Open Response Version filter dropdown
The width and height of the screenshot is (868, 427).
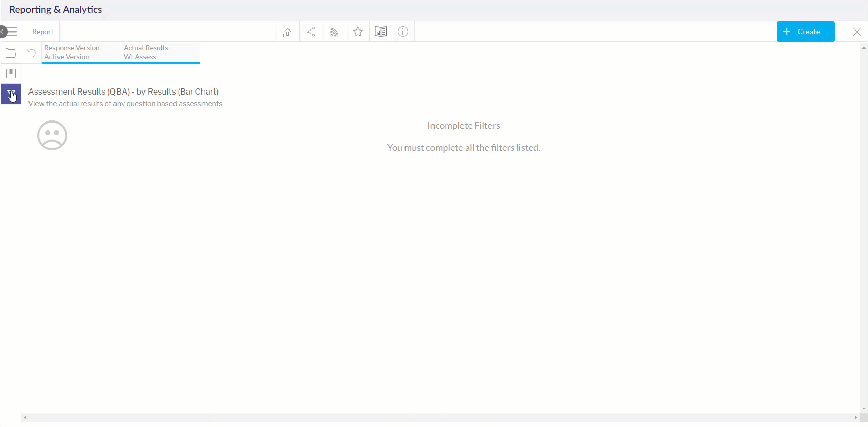click(80, 53)
